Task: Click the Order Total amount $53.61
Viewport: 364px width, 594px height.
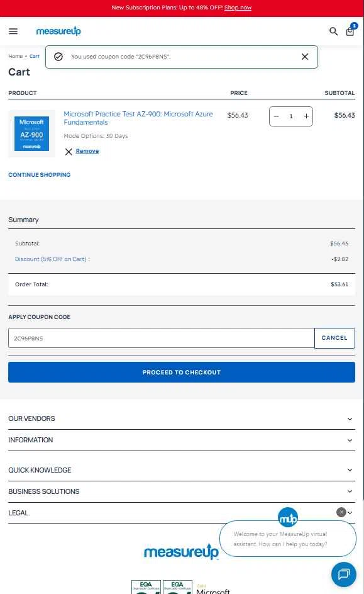Action: click(339, 284)
